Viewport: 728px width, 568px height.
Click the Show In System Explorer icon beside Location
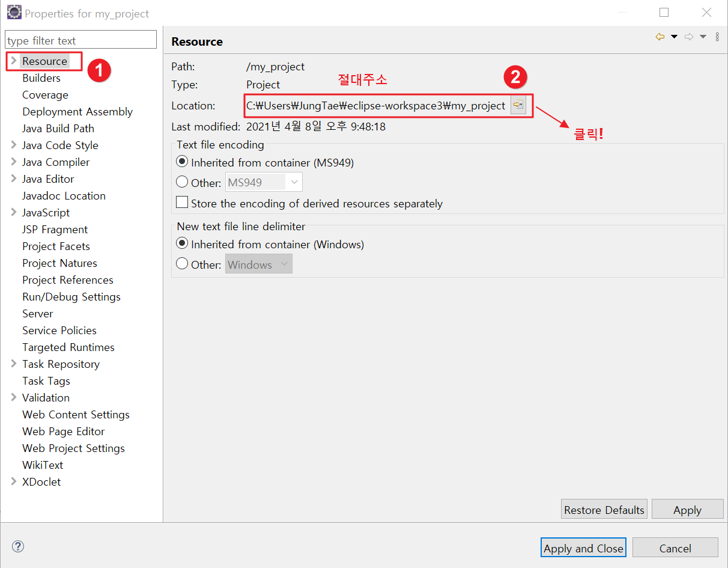coord(518,105)
